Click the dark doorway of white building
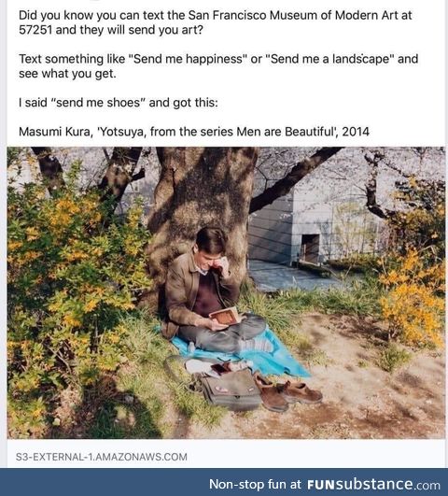The height and width of the screenshot is (496, 448). pyautogui.click(x=311, y=248)
